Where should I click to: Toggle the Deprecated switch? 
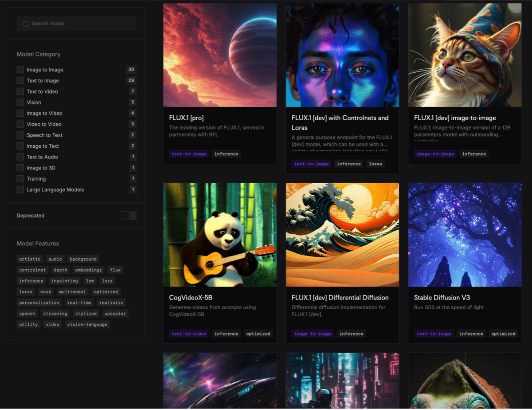pyautogui.click(x=129, y=216)
